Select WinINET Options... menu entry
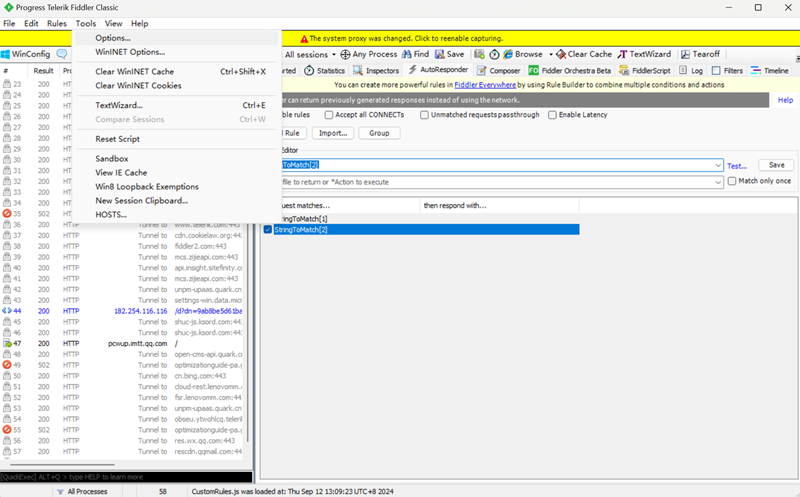The image size is (800, 497). 177,52
